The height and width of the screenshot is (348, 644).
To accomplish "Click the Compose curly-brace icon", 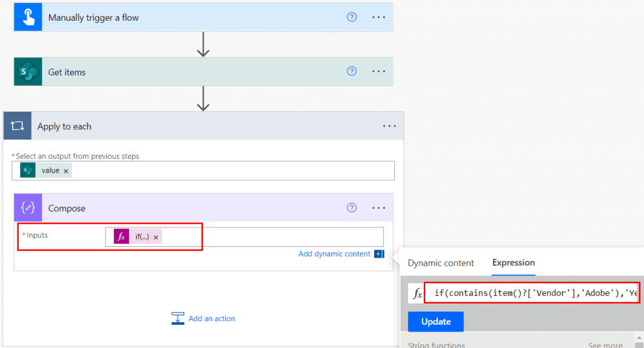I will pos(28,208).
